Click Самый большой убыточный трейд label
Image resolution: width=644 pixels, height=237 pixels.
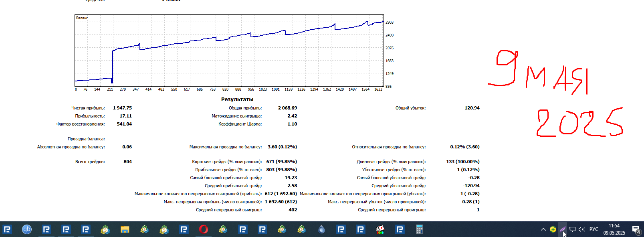[391, 178]
